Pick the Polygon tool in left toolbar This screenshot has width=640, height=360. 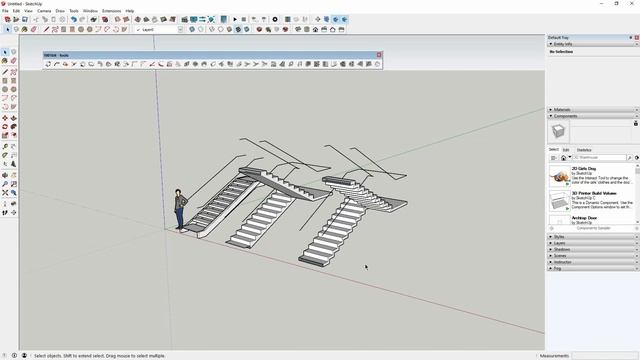(13, 89)
